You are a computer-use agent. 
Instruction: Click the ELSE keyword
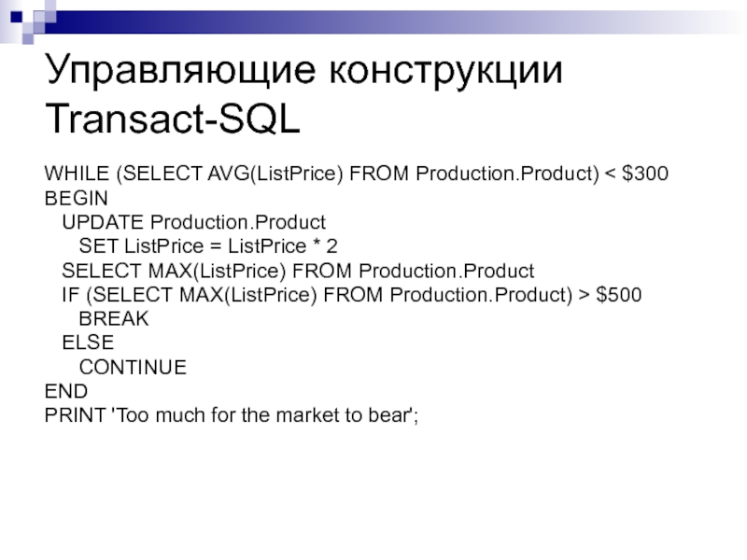(88, 343)
